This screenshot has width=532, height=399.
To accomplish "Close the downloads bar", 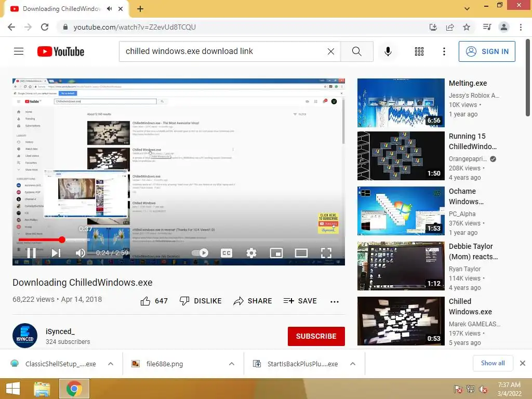I will point(523,363).
